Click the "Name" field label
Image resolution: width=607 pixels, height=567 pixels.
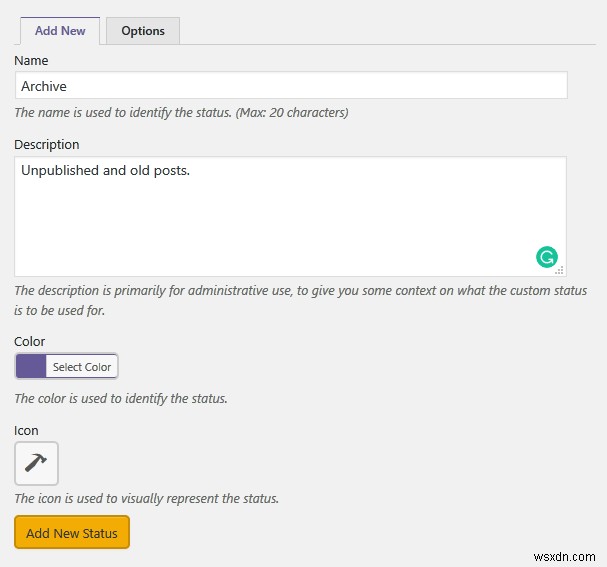pyautogui.click(x=31, y=61)
